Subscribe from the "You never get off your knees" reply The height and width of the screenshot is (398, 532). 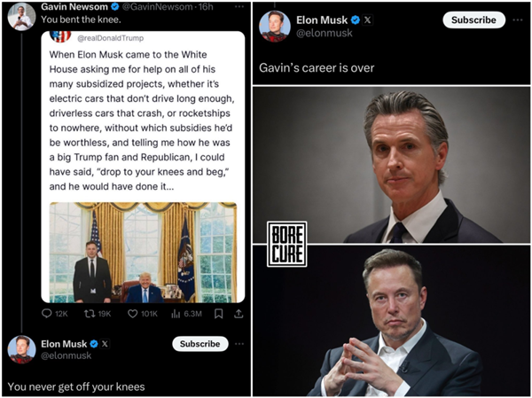coord(199,344)
